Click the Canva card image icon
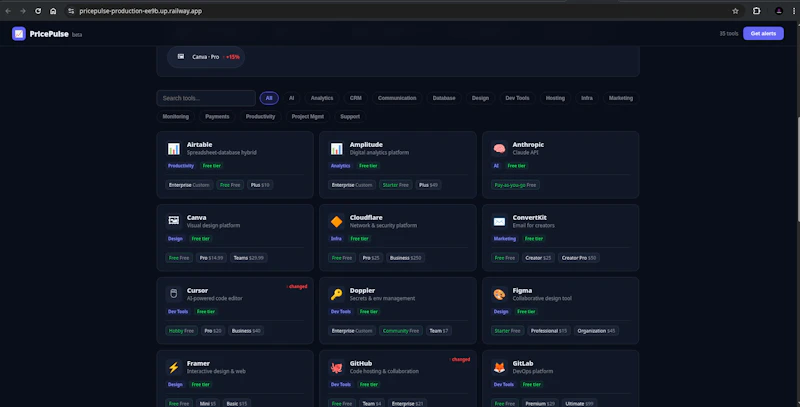Screen dimensions: 800x407 [173, 221]
